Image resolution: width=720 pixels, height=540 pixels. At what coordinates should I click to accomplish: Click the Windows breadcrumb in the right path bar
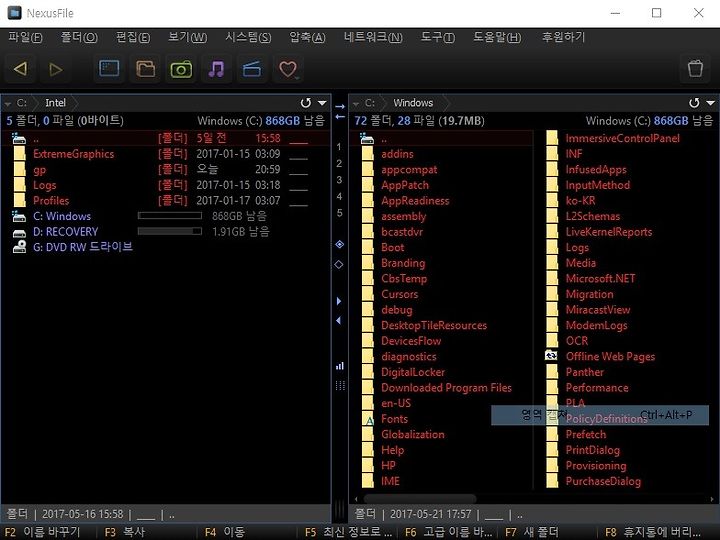(x=413, y=103)
